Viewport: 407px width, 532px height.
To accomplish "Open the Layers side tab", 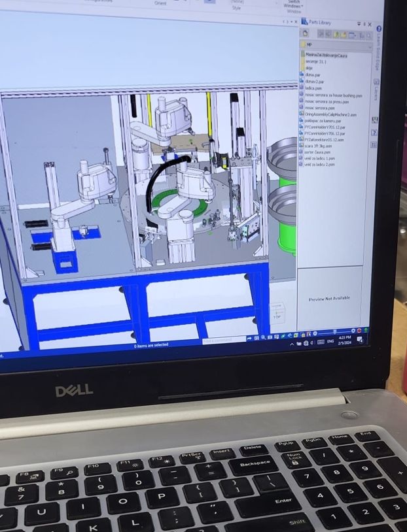I will point(376,90).
